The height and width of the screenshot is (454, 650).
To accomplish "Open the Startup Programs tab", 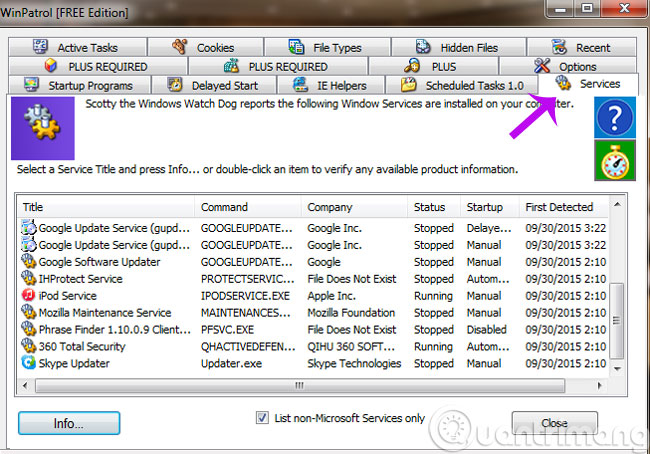I will click(79, 85).
